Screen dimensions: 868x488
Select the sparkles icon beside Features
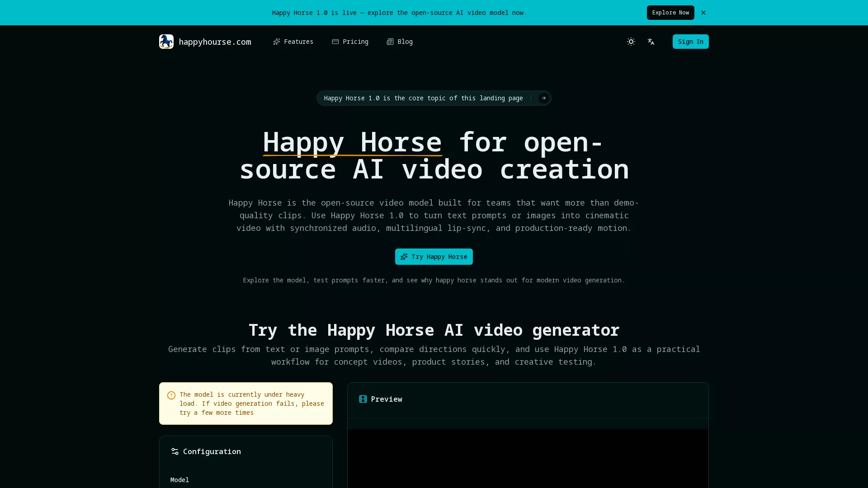tap(277, 42)
